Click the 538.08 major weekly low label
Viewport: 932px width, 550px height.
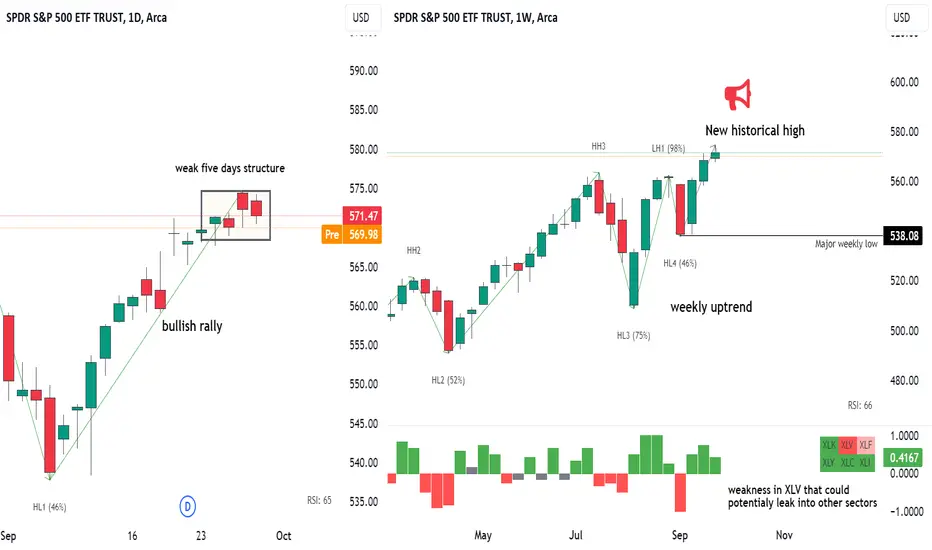[903, 236]
